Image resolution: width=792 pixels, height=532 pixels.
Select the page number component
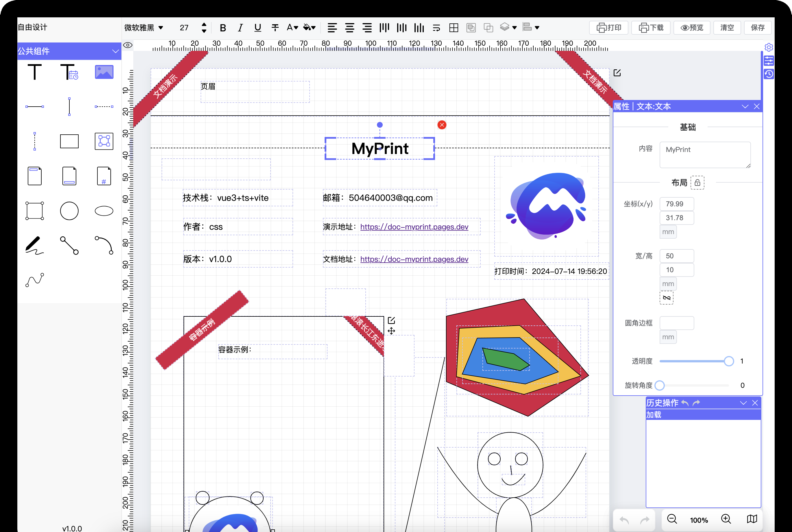pos(104,176)
